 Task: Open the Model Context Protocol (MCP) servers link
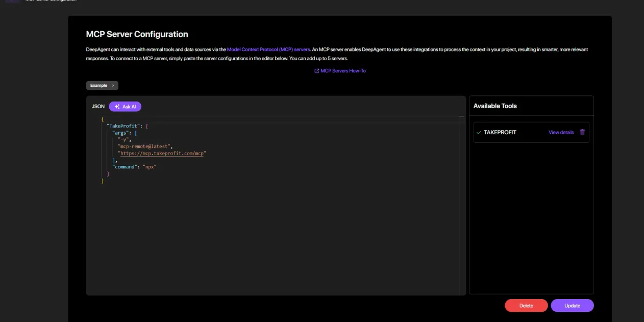click(268, 49)
